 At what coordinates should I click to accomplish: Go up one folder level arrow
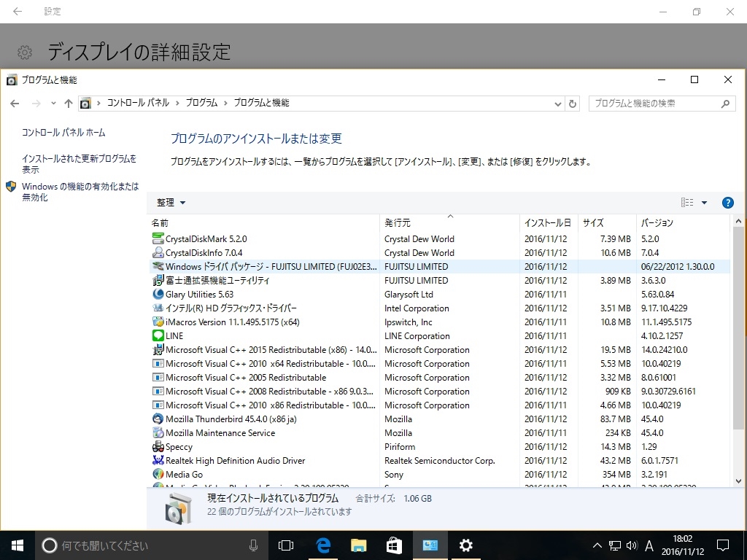coord(68,104)
